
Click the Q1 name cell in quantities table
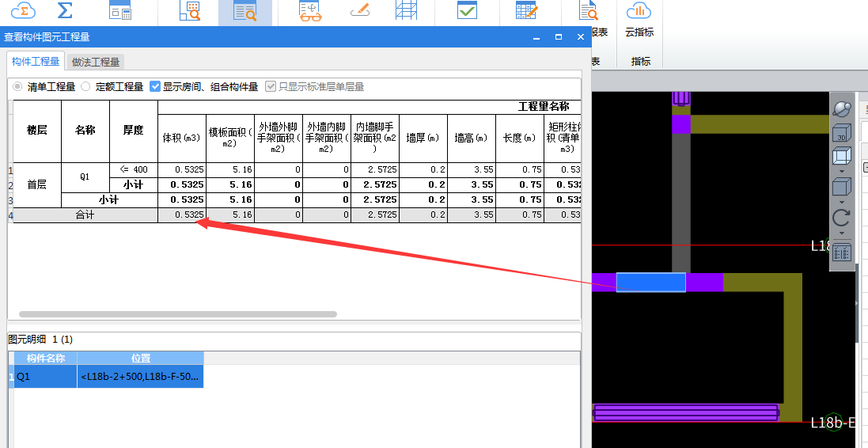click(x=85, y=177)
